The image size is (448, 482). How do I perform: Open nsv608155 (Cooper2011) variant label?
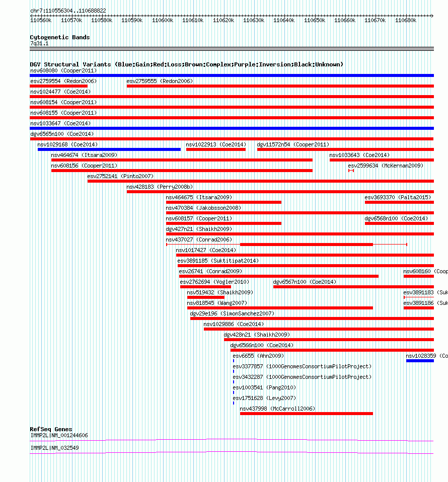(x=63, y=113)
